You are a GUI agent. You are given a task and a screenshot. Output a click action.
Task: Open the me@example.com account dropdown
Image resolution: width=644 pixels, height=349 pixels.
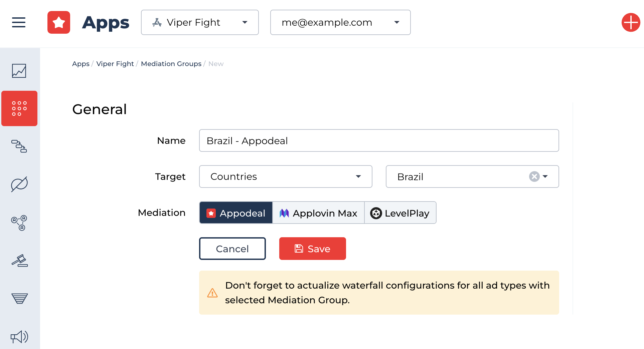(340, 22)
